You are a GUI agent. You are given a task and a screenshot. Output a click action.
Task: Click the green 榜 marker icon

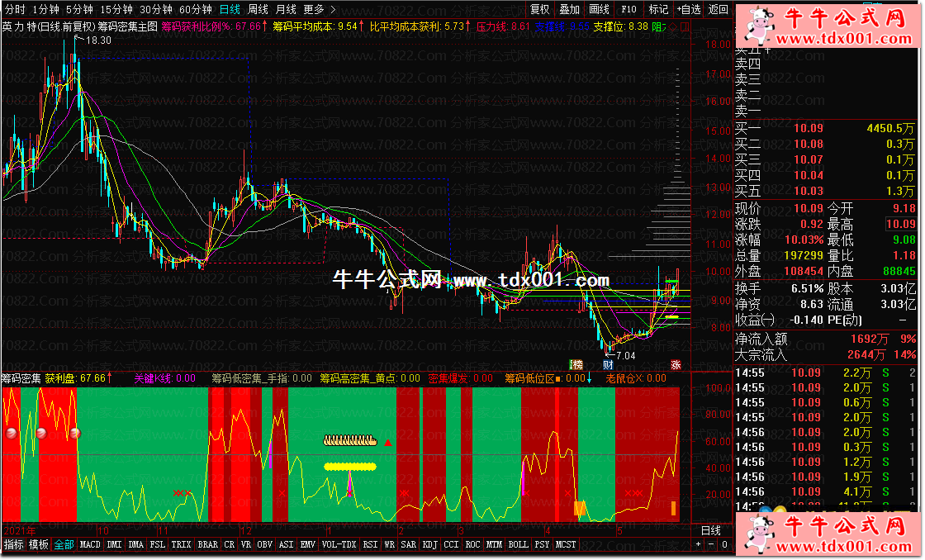(577, 364)
